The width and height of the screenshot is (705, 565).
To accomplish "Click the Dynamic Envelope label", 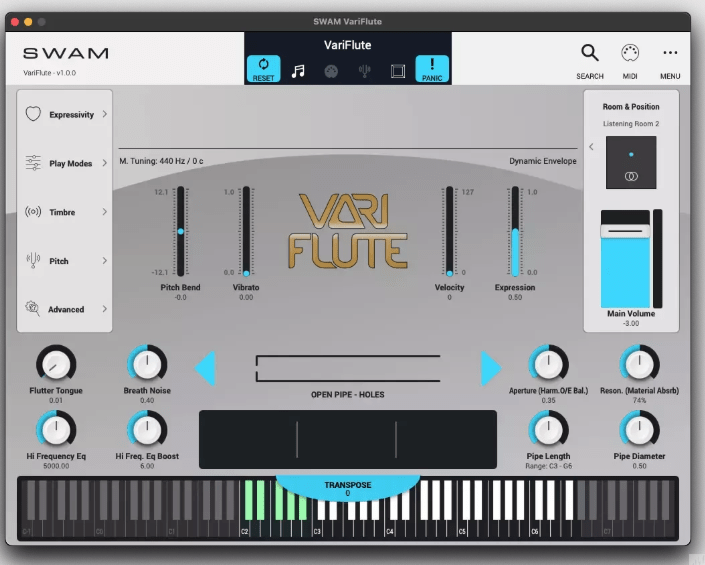I will [x=543, y=161].
